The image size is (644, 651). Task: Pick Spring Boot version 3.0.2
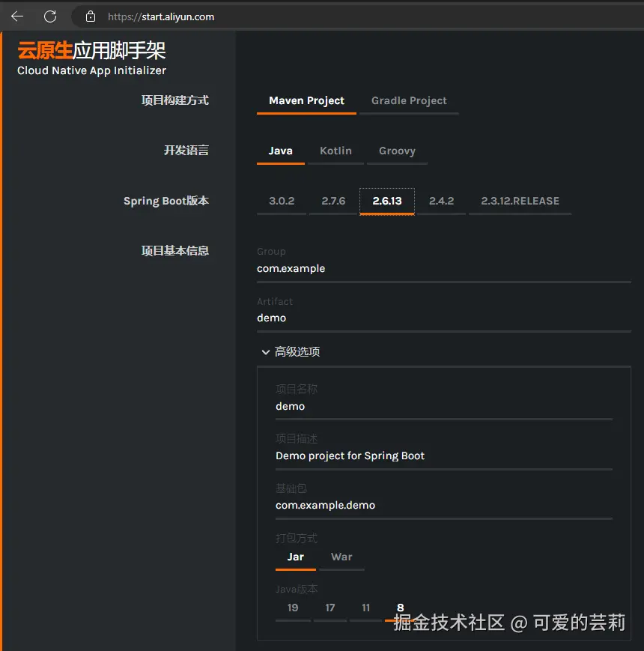click(282, 202)
